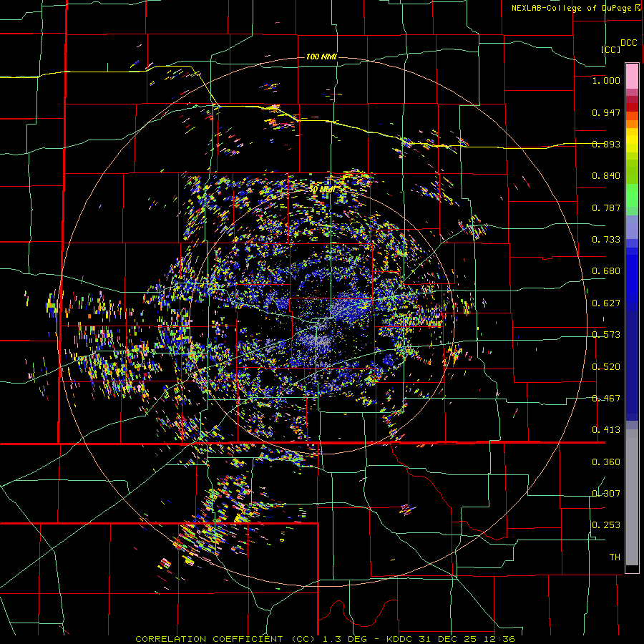The width and height of the screenshot is (644, 644).
Task: Select the 0.307 scale value
Action: tap(606, 494)
